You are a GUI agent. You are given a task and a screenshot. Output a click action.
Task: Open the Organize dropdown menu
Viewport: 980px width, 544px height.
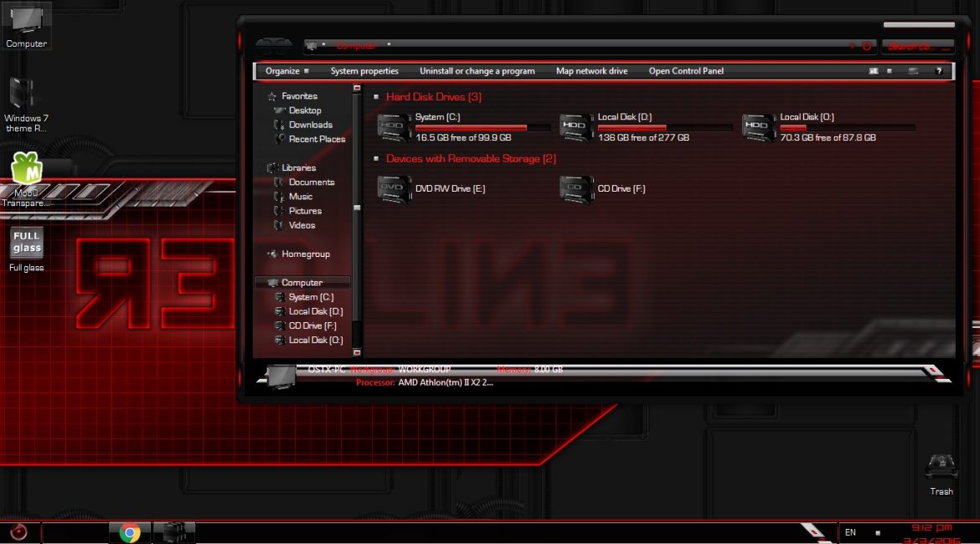pyautogui.click(x=286, y=71)
